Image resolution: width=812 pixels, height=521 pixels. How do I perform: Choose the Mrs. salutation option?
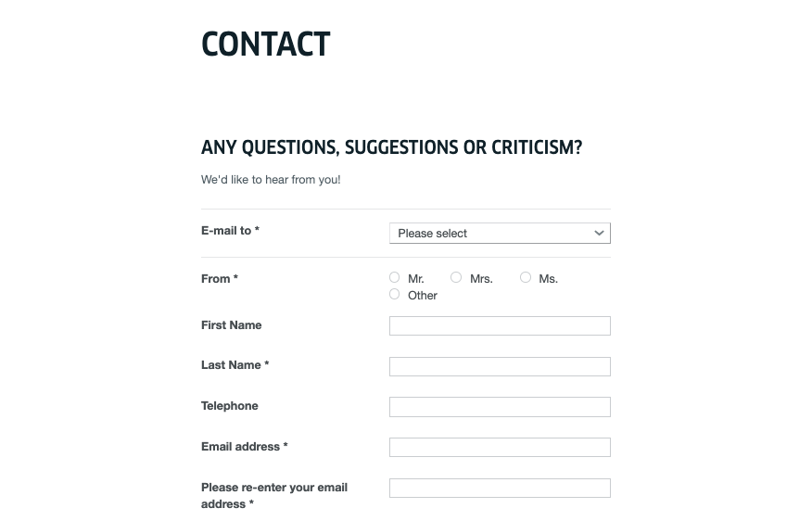coord(456,277)
